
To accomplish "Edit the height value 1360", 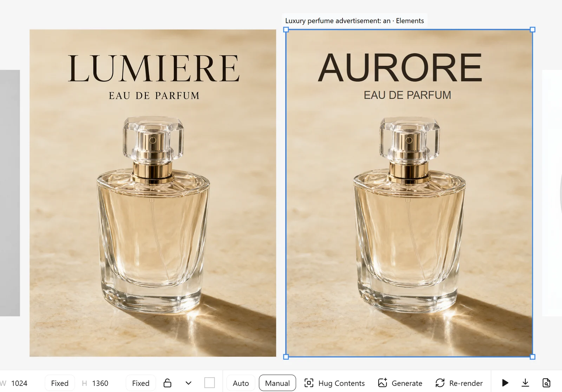I will [100, 383].
